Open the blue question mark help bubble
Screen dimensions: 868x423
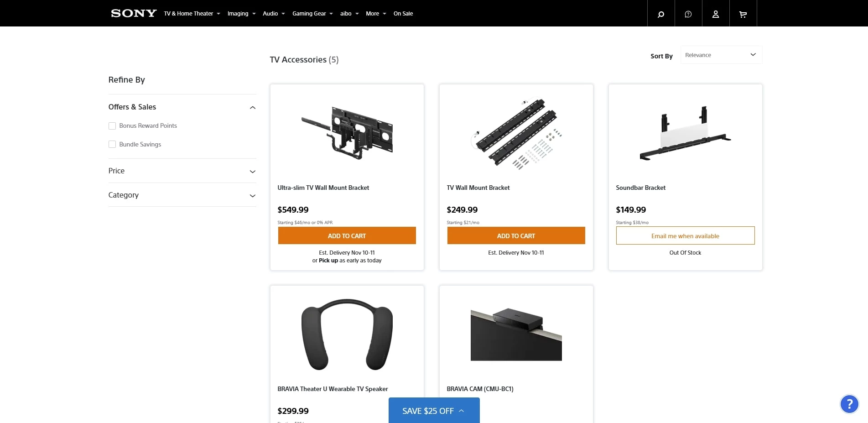pos(849,404)
